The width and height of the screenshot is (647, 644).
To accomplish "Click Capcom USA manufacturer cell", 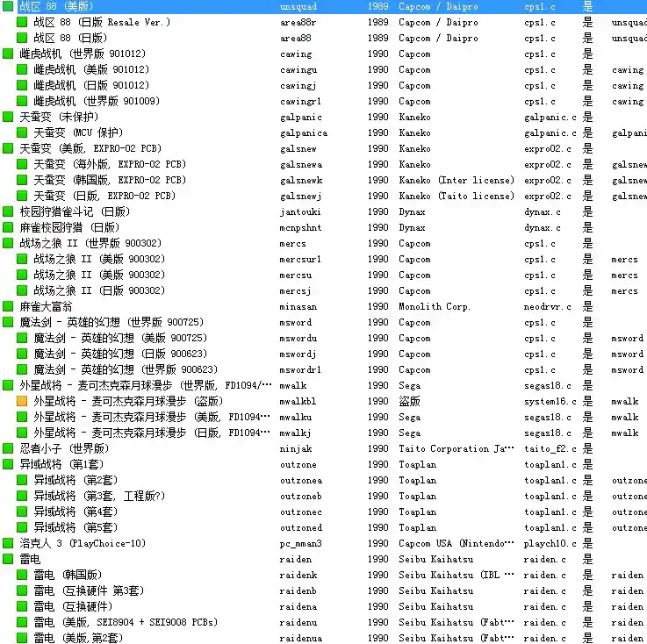I will click(456, 543).
